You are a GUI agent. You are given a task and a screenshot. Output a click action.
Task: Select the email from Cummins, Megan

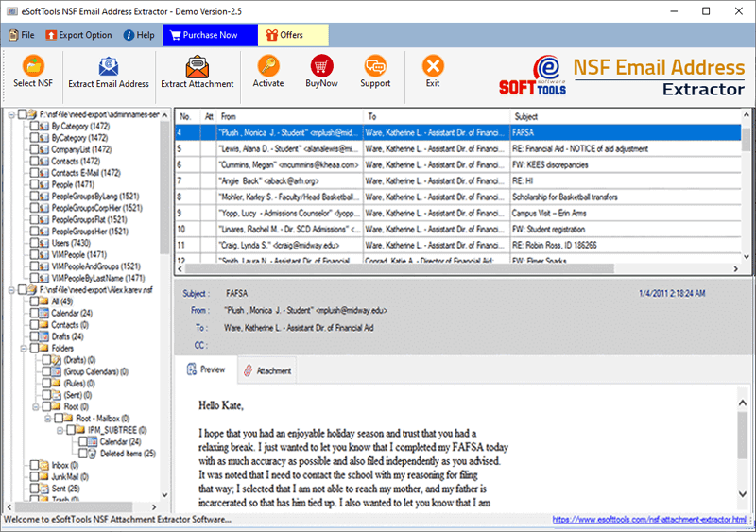[287, 163]
